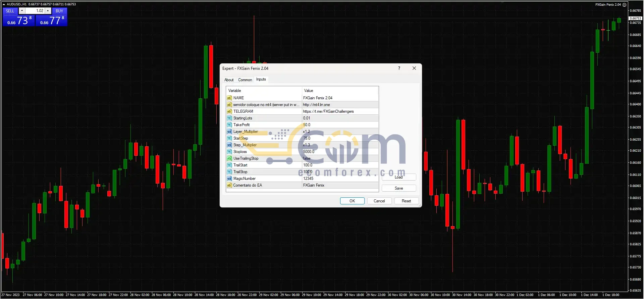
Task: Click the Cancel button
Action: point(379,201)
